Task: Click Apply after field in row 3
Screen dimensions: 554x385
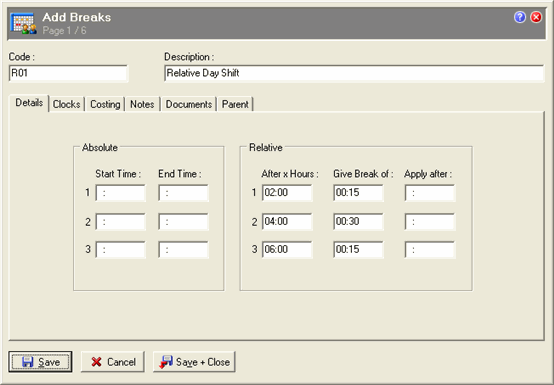Action: coord(430,250)
